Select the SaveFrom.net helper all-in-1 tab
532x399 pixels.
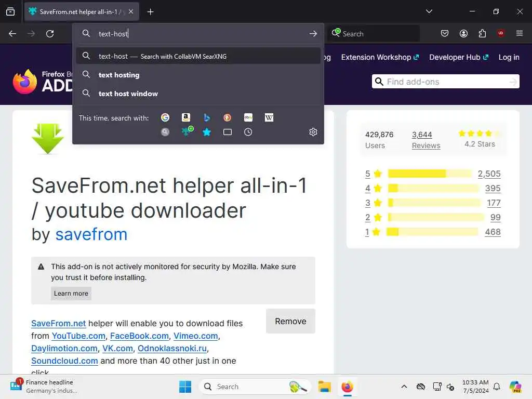coord(82,11)
